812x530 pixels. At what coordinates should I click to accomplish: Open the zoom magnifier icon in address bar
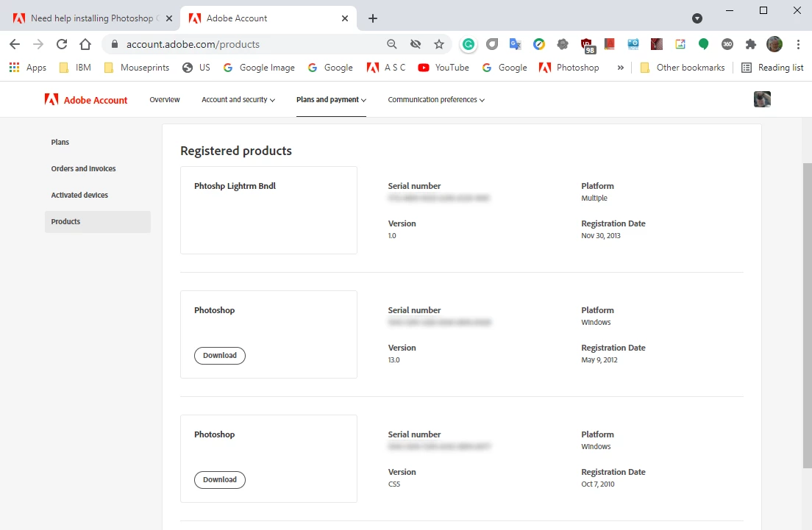(x=392, y=45)
